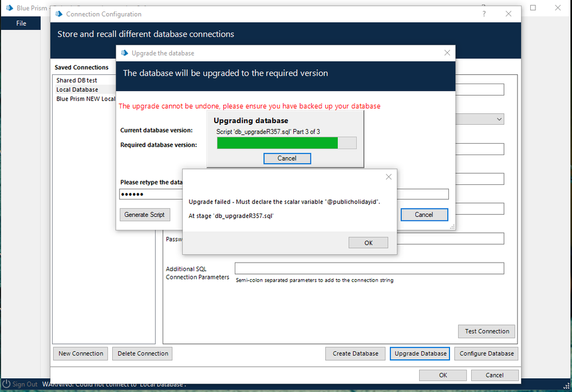Click Test Connection button
The image size is (572, 392).
coord(487,331)
